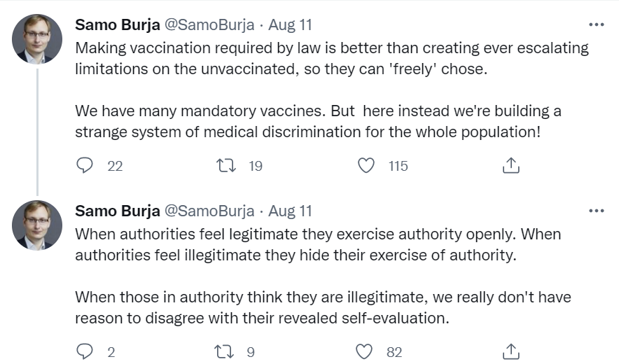
Task: Click @SamoBurja handle on second tweet
Action: 209,211
